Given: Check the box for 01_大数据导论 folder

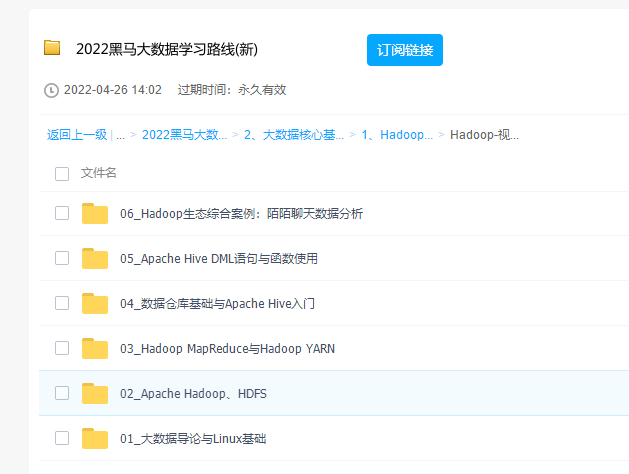Looking at the screenshot, I should (62, 438).
